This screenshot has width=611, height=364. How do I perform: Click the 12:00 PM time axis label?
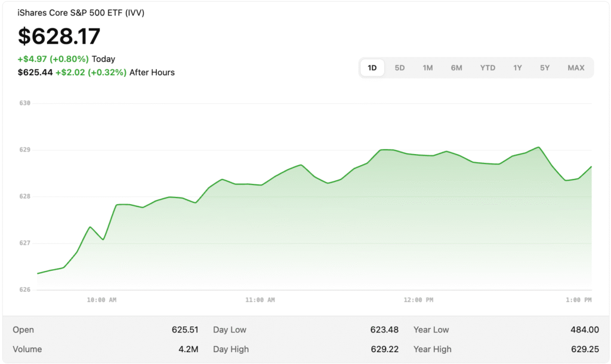click(418, 300)
